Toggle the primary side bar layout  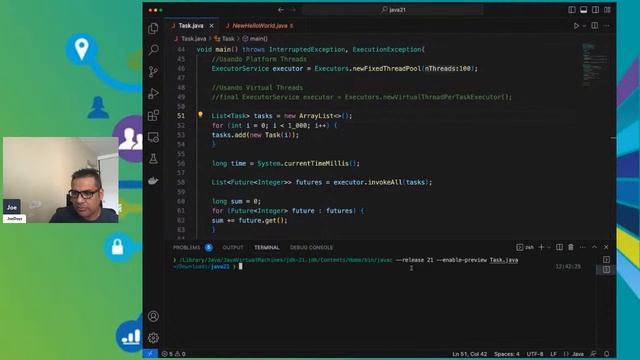(x=572, y=10)
